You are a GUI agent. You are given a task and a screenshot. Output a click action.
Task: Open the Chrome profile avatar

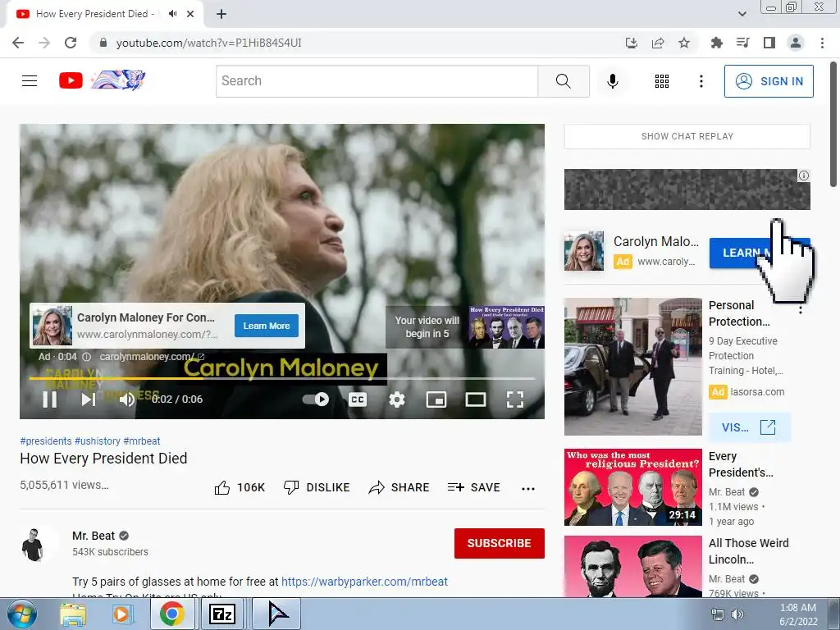796,43
